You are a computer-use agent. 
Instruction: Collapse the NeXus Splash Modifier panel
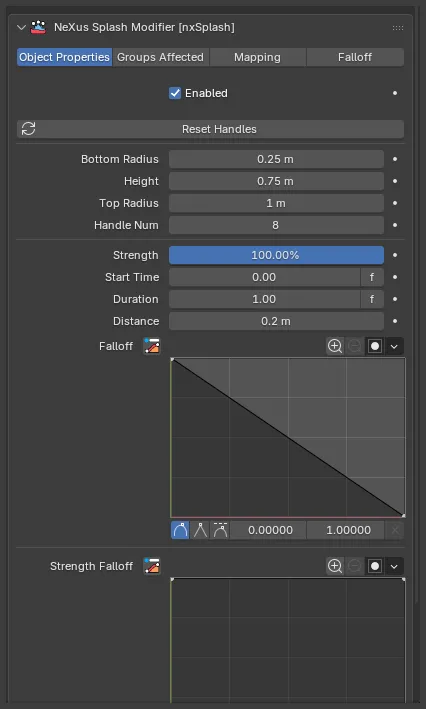[21, 28]
